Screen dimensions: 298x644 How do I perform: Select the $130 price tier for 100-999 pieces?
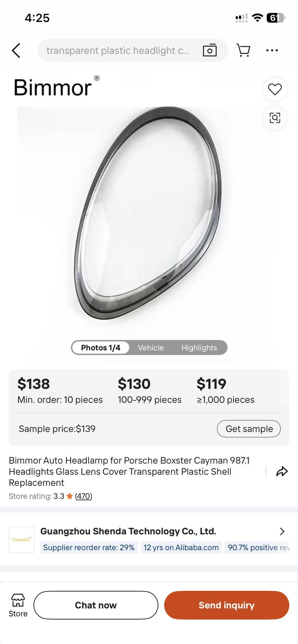coord(149,390)
